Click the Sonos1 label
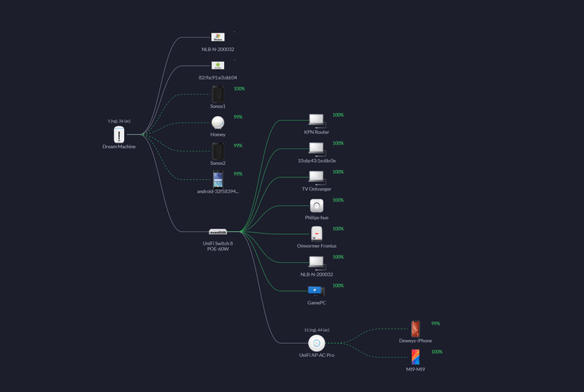 [218, 106]
